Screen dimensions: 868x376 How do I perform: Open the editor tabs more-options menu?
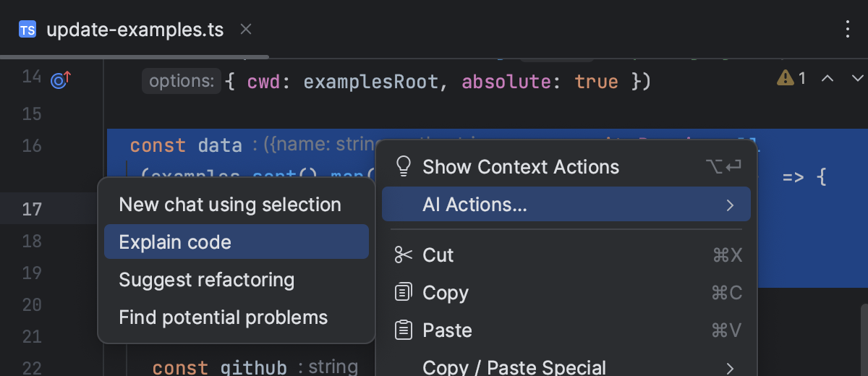pos(848,30)
